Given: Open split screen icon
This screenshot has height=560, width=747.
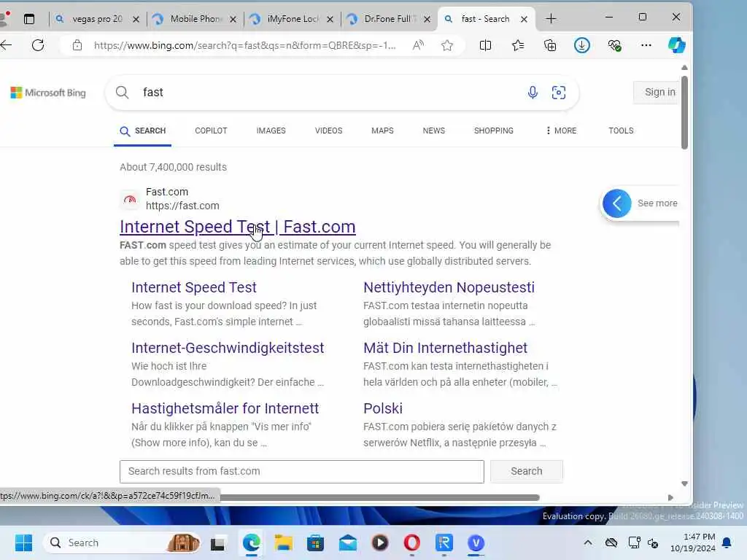Looking at the screenshot, I should (485, 45).
